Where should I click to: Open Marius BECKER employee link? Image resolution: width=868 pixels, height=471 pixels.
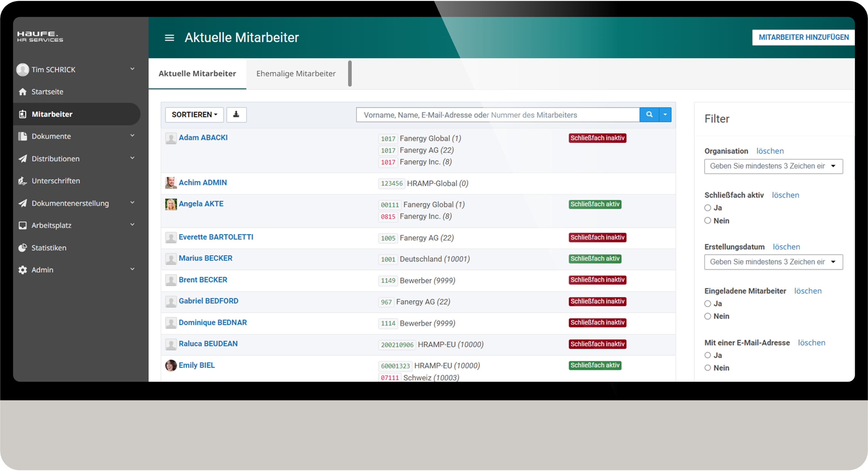pyautogui.click(x=205, y=258)
